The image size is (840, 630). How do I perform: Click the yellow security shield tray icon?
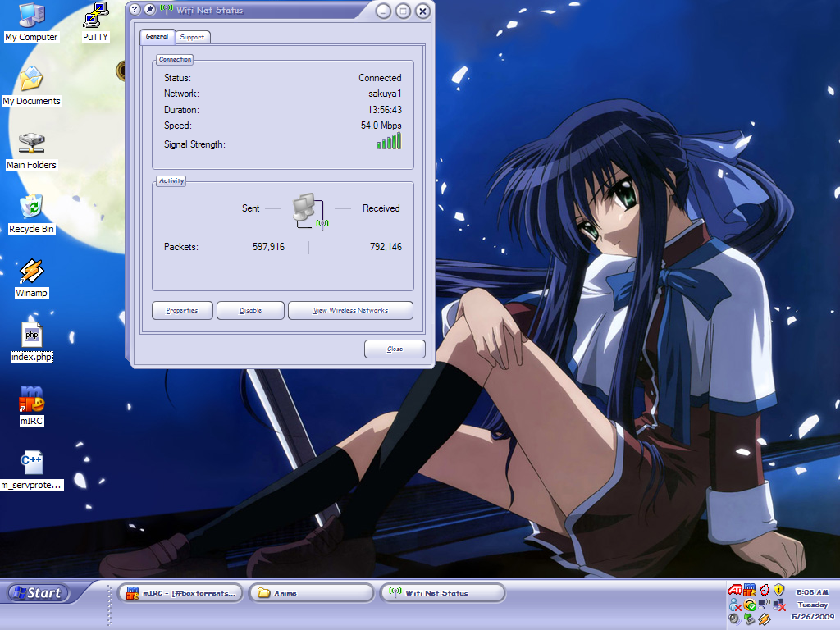[x=779, y=589]
